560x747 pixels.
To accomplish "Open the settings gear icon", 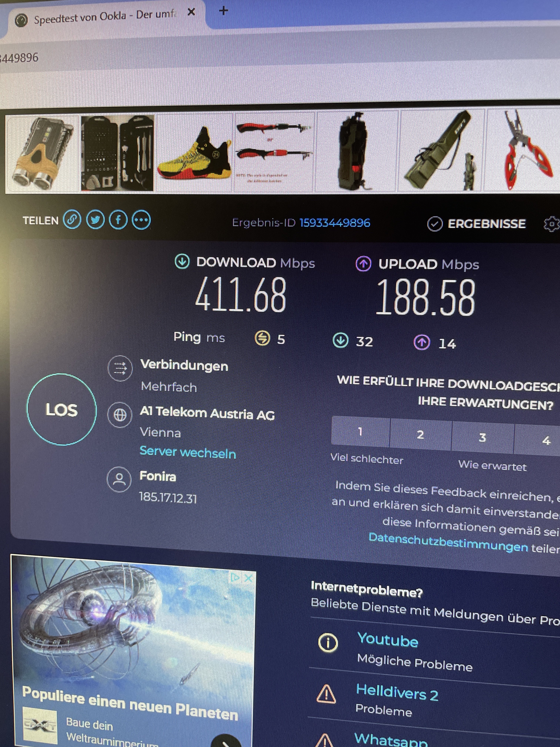I will pos(551,224).
